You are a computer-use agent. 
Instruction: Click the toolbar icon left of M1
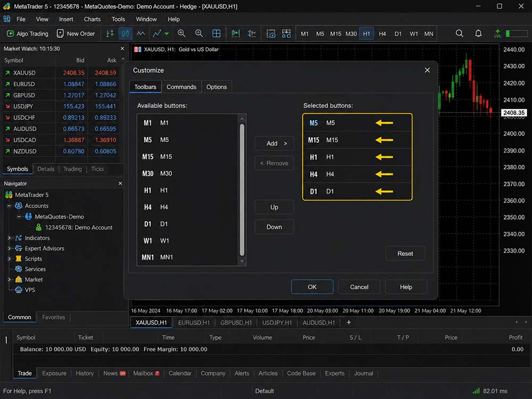click(286, 33)
